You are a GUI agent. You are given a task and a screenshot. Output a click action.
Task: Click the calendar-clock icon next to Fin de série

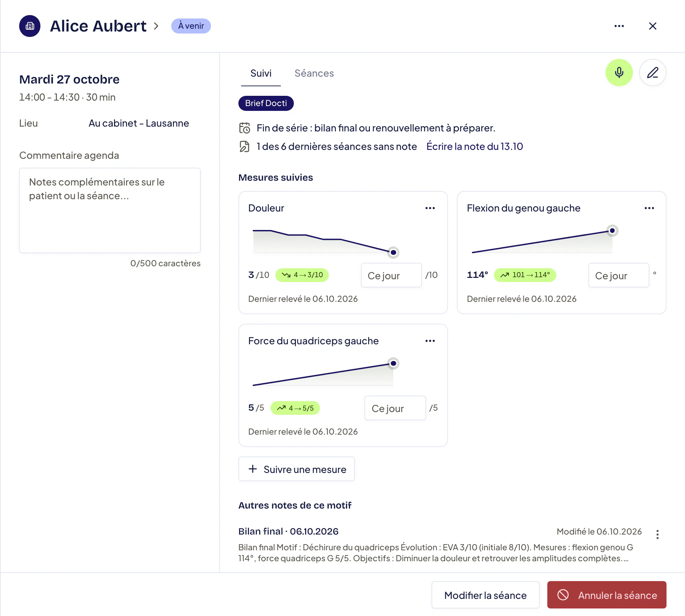tap(244, 128)
